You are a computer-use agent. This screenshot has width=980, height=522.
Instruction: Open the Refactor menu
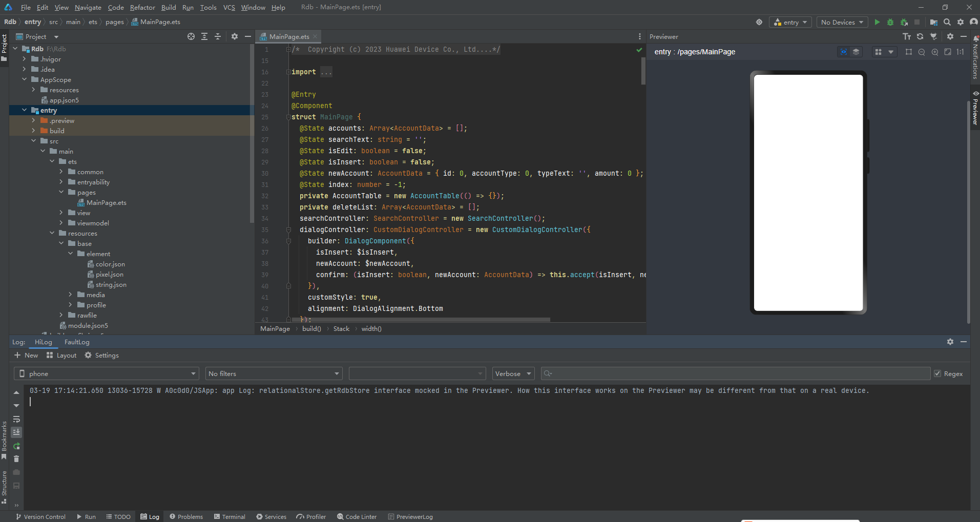142,7
